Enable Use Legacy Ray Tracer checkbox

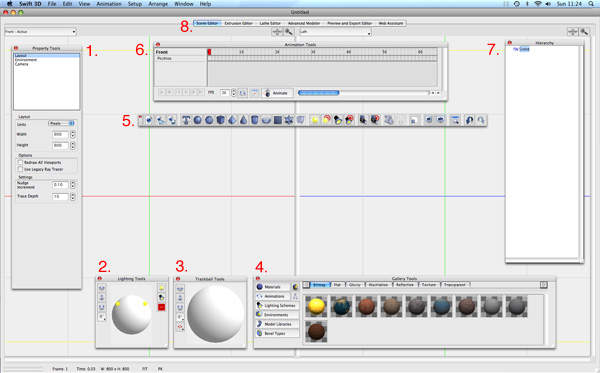pyautogui.click(x=21, y=169)
